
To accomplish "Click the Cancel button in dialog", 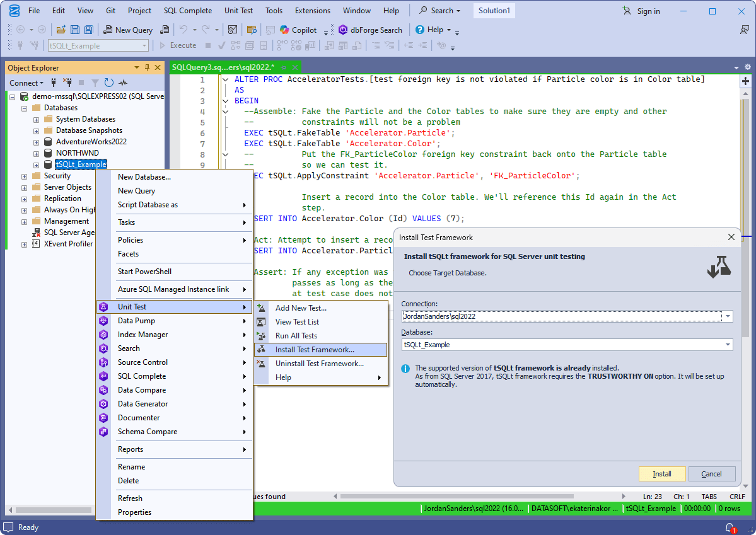I will click(x=712, y=474).
